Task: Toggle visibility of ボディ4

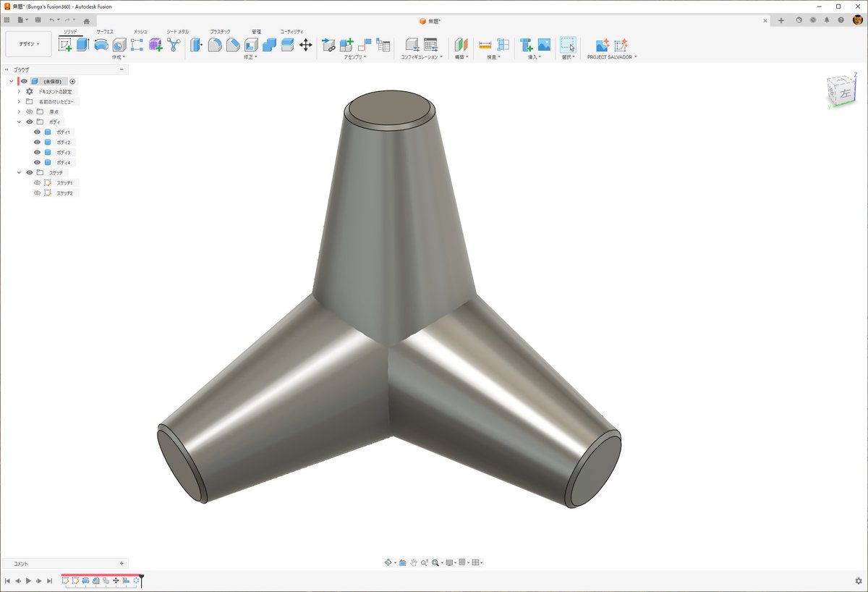Action: click(36, 162)
